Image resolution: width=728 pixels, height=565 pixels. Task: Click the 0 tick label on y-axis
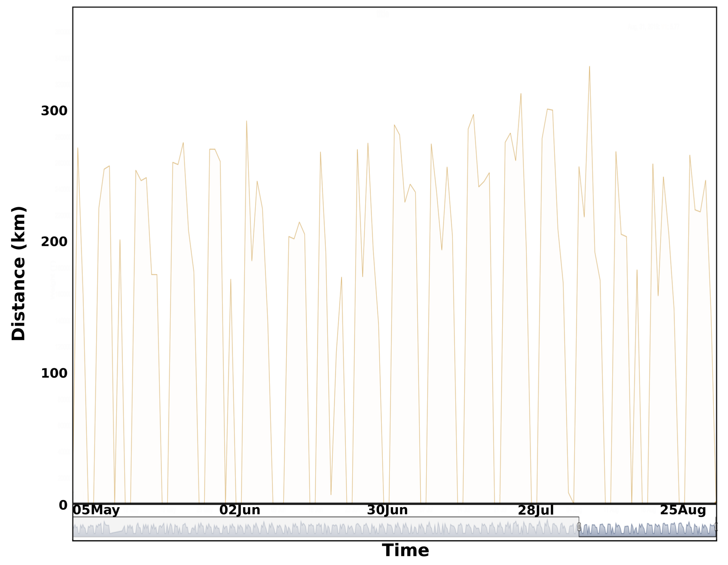(x=63, y=505)
